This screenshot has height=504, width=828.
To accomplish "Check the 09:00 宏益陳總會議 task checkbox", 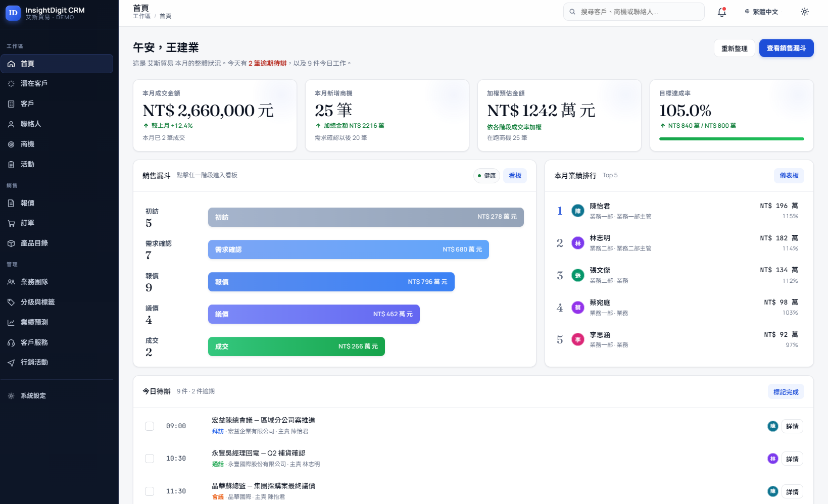I will pos(150,426).
